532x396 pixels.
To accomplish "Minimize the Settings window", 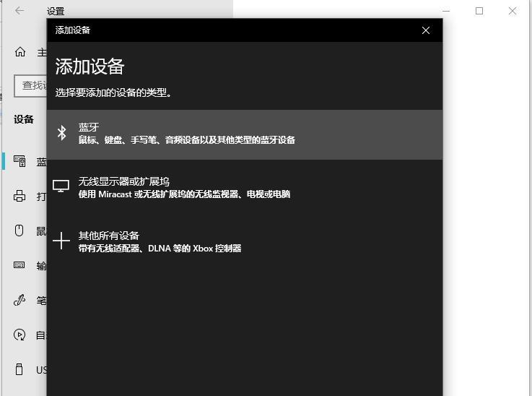I will point(446,11).
